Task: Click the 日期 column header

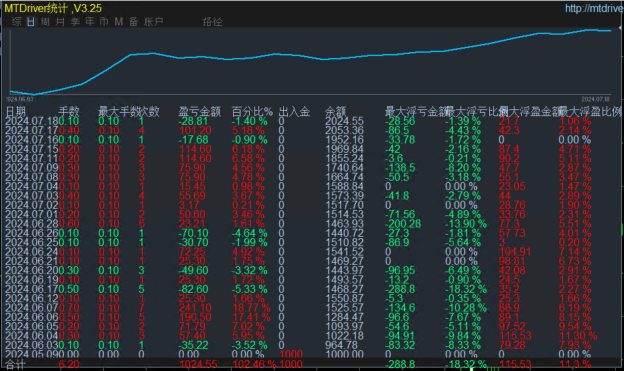Action: [15, 111]
